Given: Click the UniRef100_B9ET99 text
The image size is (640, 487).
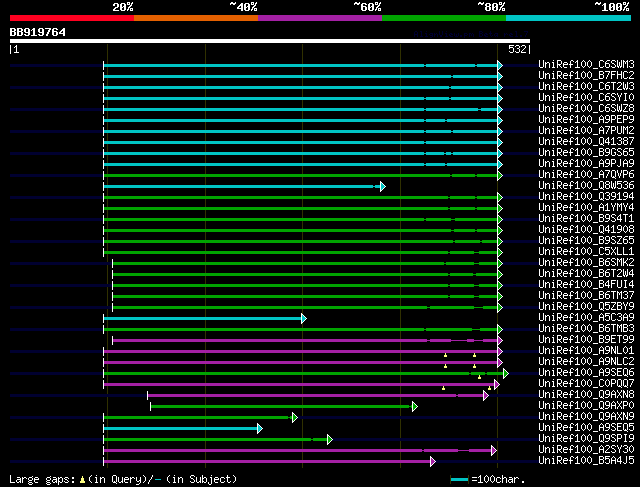Looking at the screenshot, I should click(586, 340).
